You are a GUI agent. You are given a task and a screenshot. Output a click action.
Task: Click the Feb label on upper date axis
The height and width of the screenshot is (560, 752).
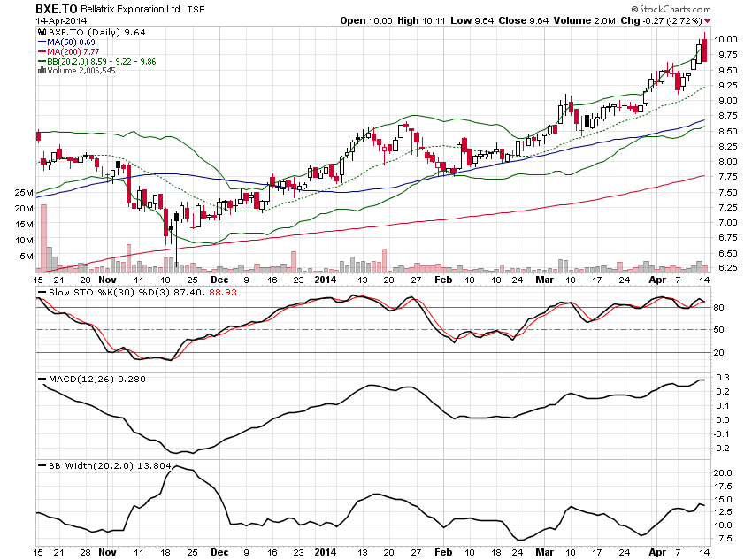443,280
